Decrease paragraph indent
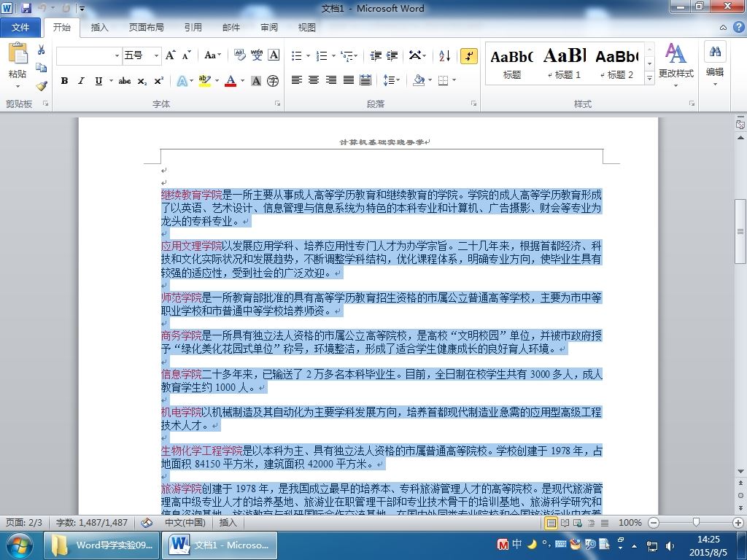Image resolution: width=747 pixels, height=560 pixels. [x=376, y=55]
